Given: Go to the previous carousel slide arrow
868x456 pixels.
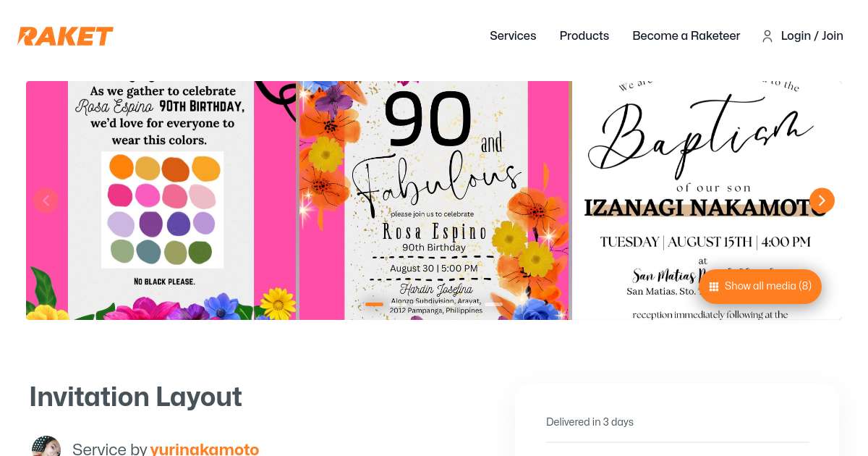Looking at the screenshot, I should click(46, 200).
